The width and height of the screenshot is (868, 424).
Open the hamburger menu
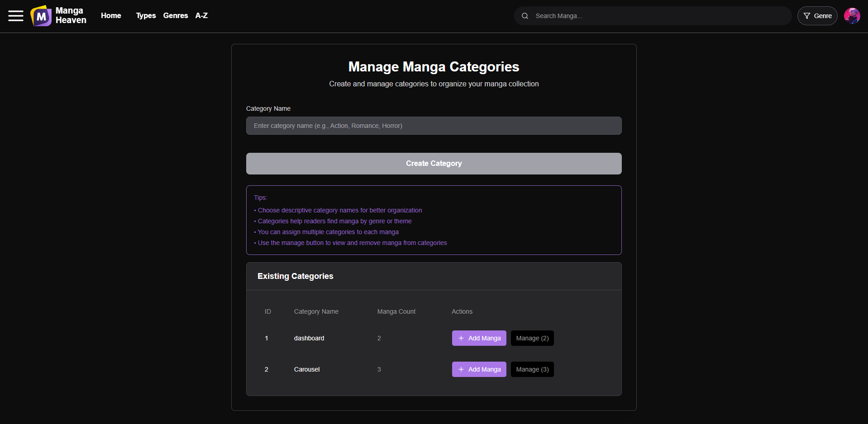point(16,16)
